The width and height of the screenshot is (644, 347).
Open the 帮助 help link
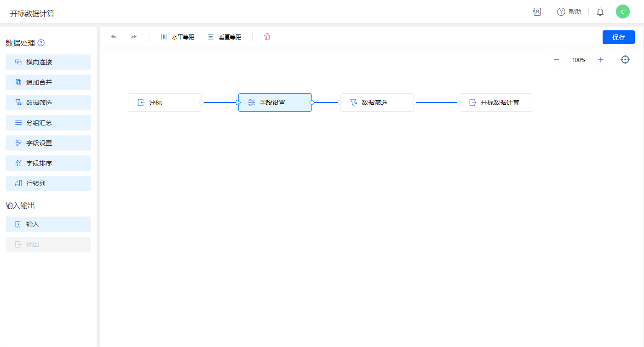569,12
